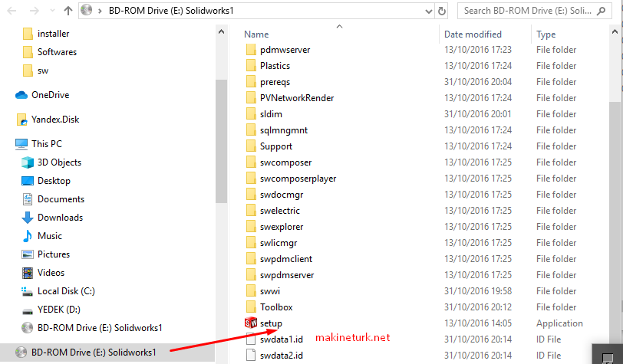623x364 pixels.
Task: Click the Desktop icon in navigation pane
Action: 28,181
